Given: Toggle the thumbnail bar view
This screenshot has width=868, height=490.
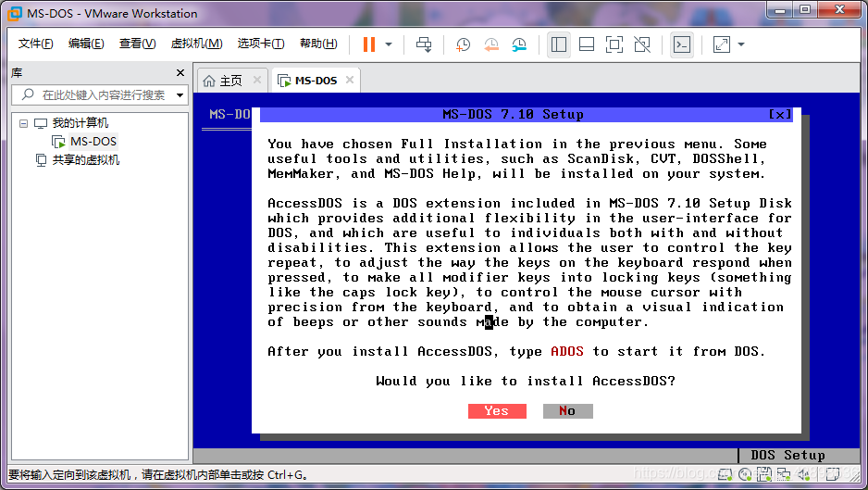Looking at the screenshot, I should 587,44.
